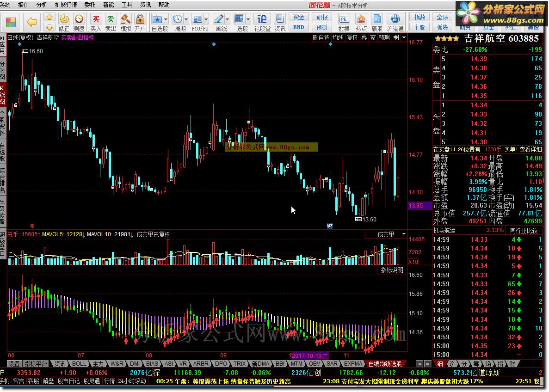Open 模拟 simulated trading gavel icon
The image size is (549, 392).
coord(126,22)
